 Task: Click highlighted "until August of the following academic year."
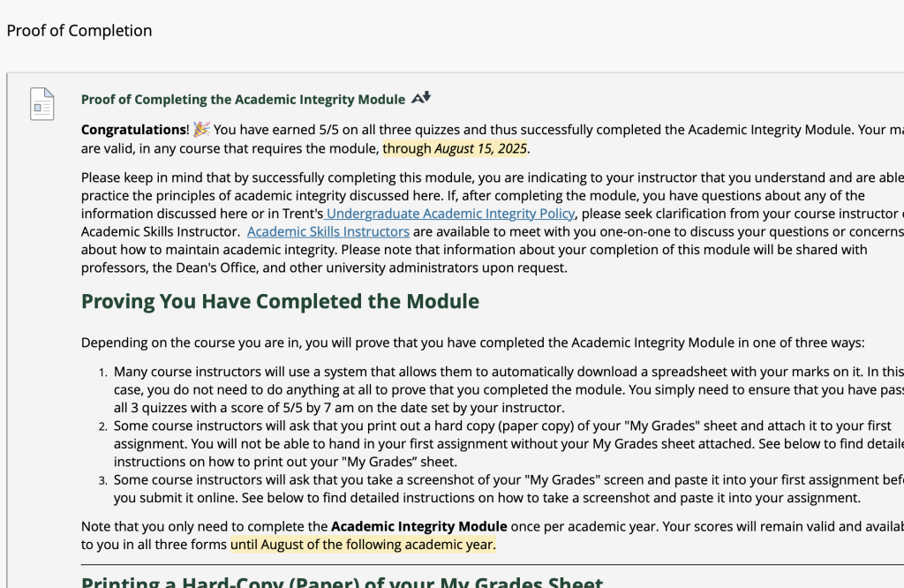coord(363,545)
